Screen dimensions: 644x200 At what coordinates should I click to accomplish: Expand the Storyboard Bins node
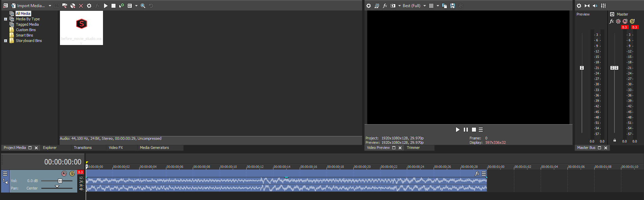(5, 41)
